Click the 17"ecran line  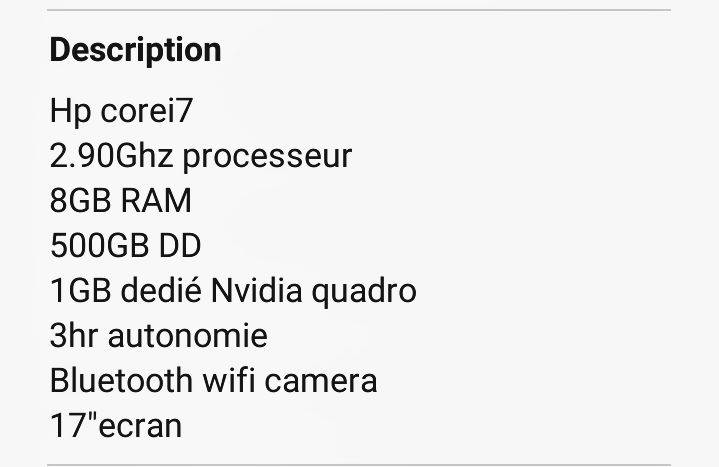[116, 425]
